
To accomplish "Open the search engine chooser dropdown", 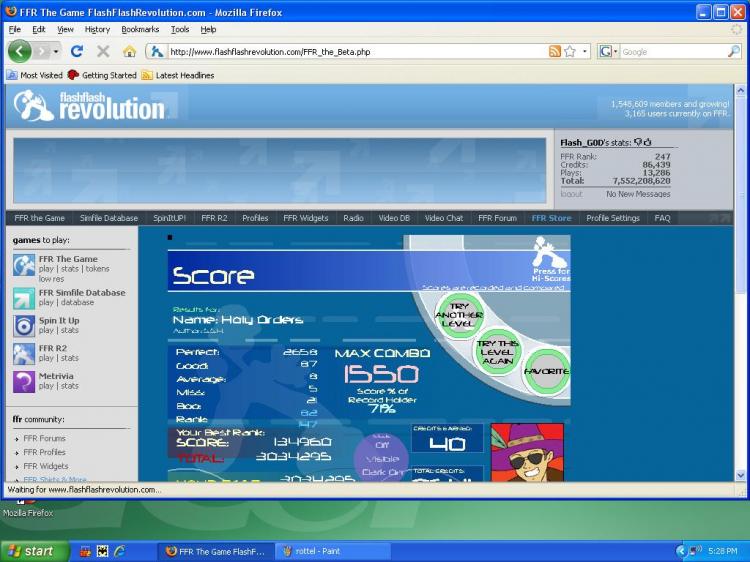I will [609, 51].
